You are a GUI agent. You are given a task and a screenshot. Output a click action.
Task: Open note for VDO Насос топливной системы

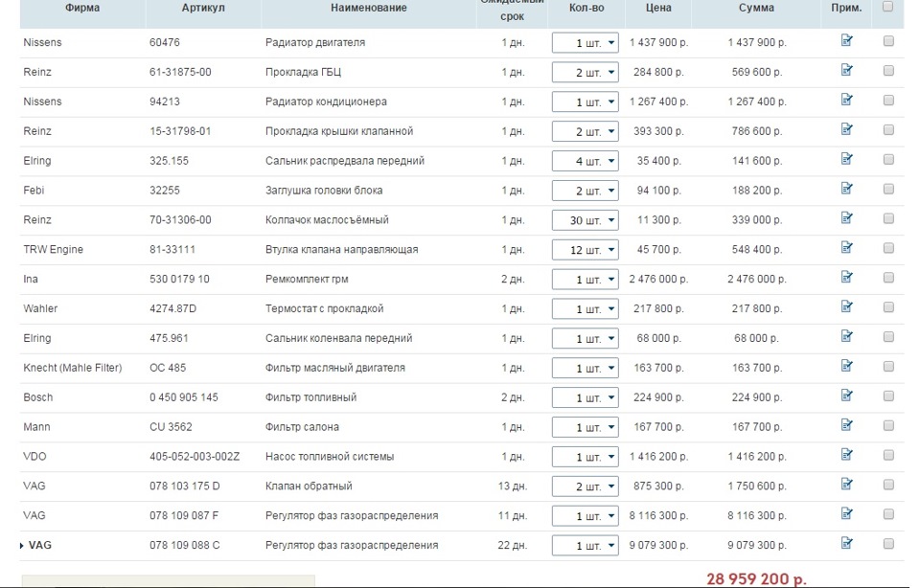pos(846,455)
